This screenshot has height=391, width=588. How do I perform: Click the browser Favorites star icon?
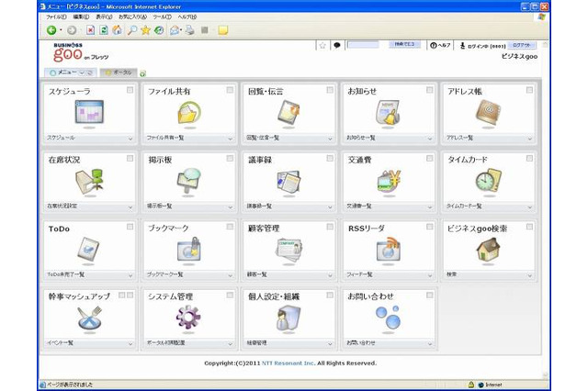click(x=145, y=30)
